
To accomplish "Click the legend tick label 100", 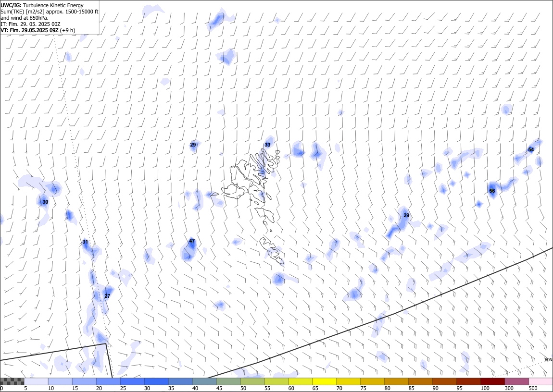I will click(x=485, y=388).
